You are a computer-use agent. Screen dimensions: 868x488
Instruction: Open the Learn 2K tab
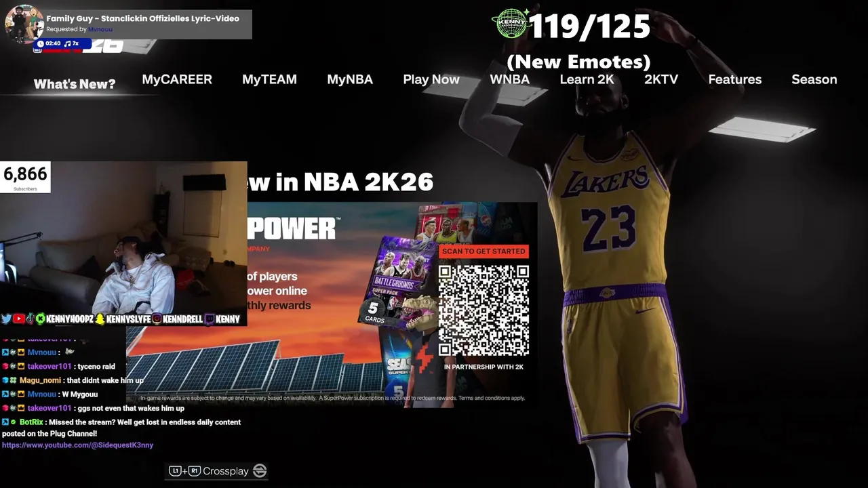tap(587, 79)
